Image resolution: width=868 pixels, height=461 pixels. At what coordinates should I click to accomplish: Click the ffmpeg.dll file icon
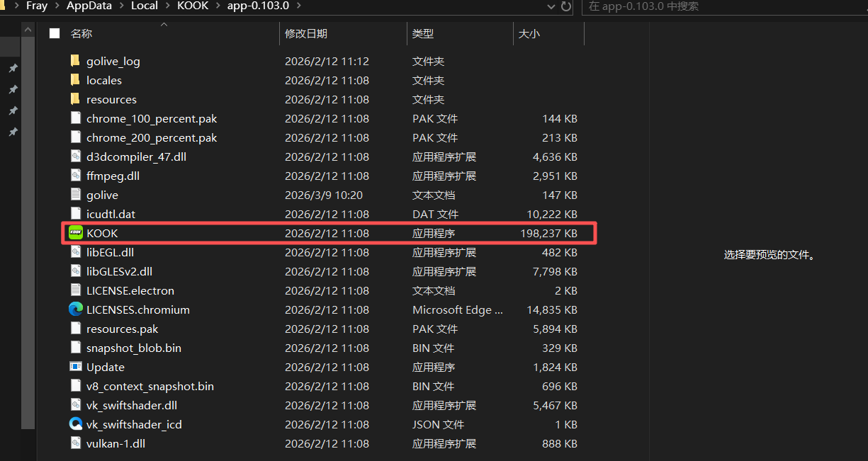[x=76, y=176]
